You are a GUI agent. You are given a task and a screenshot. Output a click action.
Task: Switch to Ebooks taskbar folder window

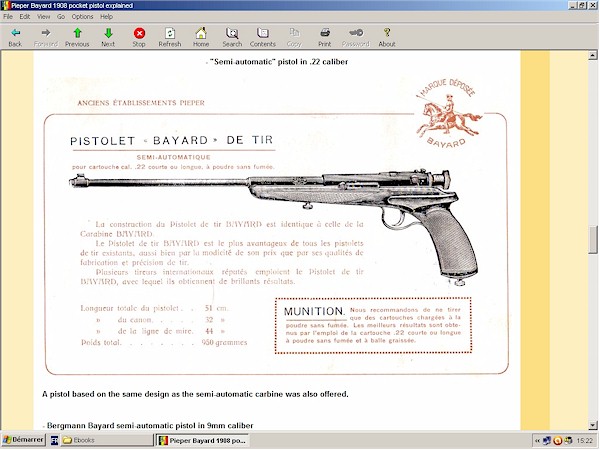(x=107, y=440)
